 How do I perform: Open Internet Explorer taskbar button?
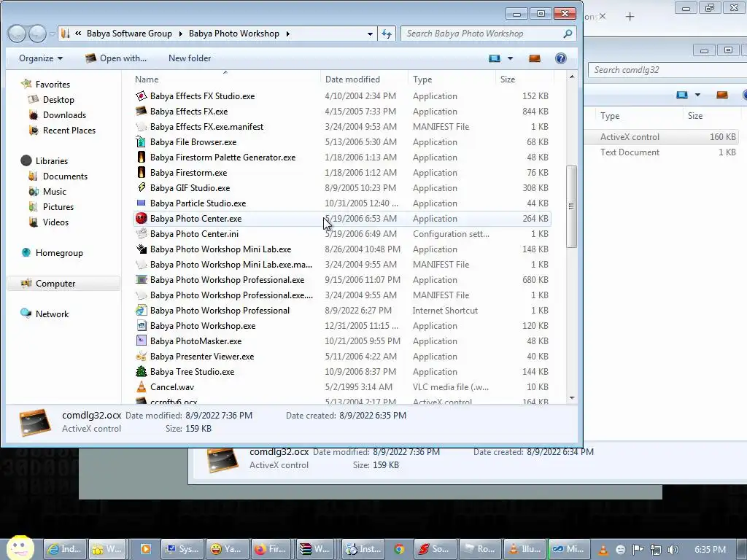click(66, 549)
